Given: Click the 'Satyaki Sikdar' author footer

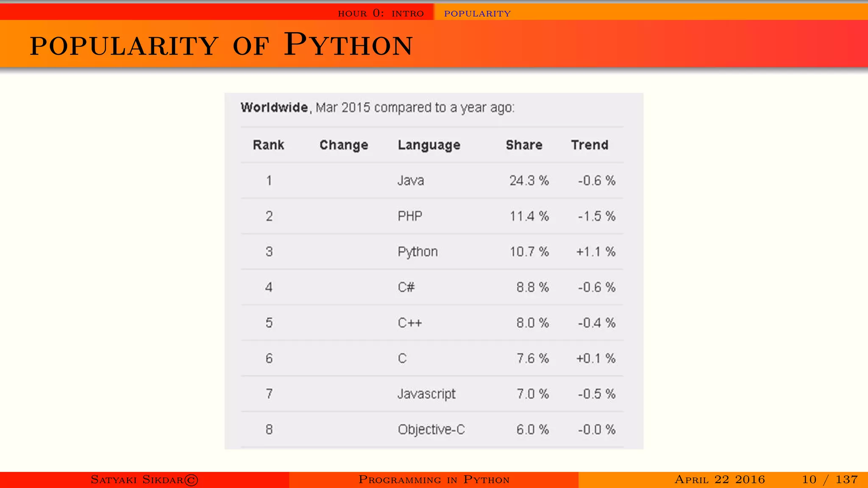Looking at the screenshot, I should (x=144, y=480).
